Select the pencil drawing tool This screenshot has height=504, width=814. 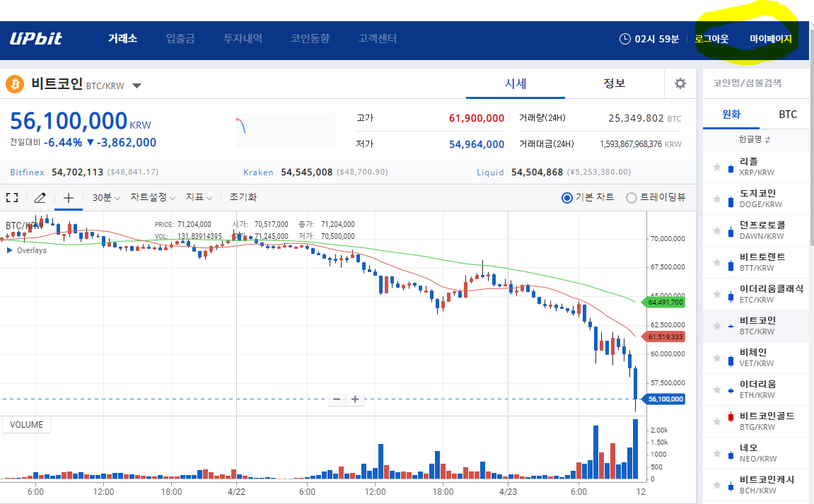click(x=40, y=197)
